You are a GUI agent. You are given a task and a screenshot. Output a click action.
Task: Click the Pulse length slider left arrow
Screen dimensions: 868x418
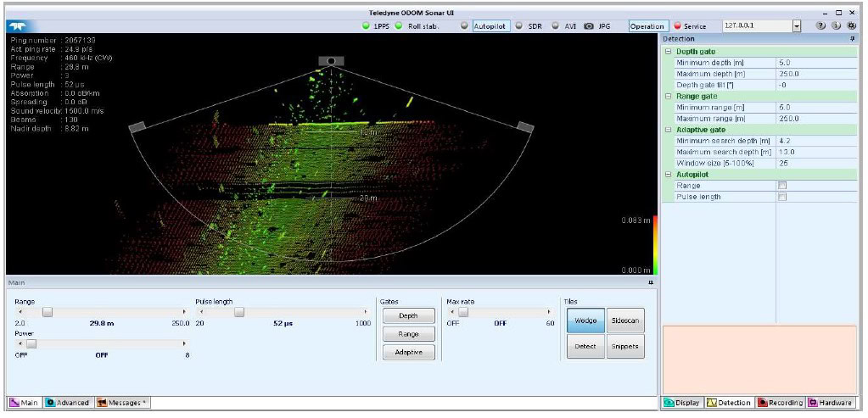[201, 312]
